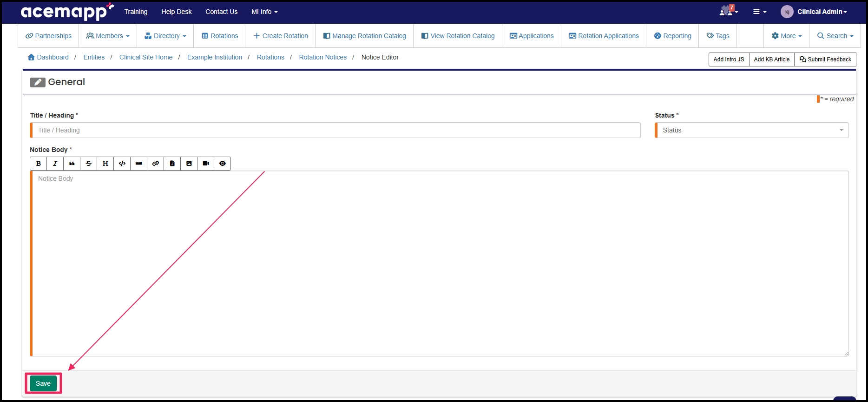Open the Reporting tab

(672, 36)
